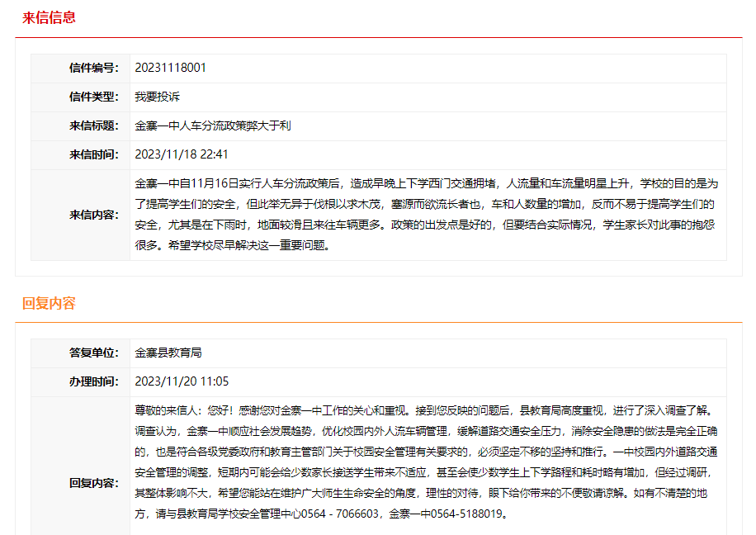Click the 办理时间 label
The height and width of the screenshot is (535, 756).
(93, 382)
